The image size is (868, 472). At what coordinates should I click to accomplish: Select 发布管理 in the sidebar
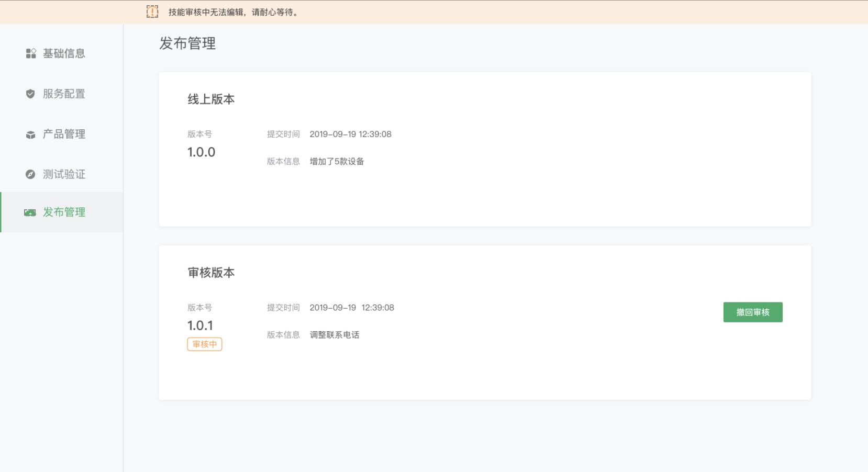64,212
